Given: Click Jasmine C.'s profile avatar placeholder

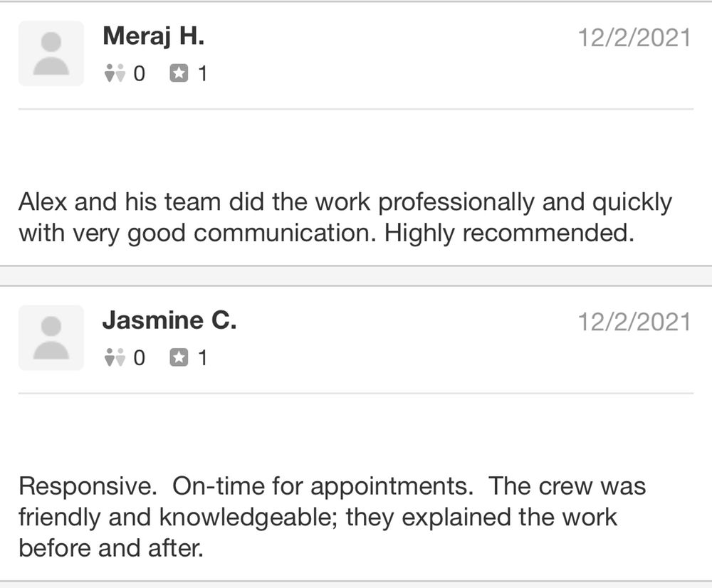Looking at the screenshot, I should (x=51, y=337).
